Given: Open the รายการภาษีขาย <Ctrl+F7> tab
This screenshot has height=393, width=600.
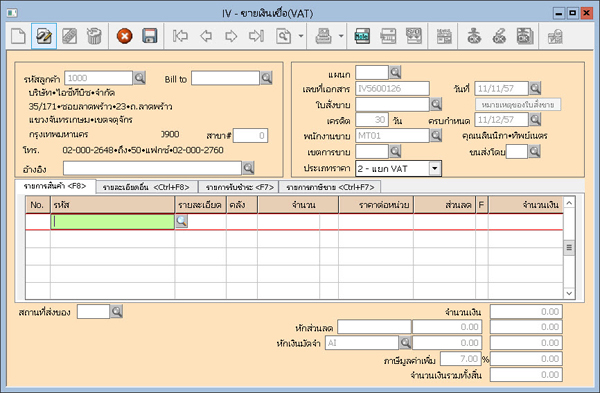Looking at the screenshot, I should coord(330,187).
